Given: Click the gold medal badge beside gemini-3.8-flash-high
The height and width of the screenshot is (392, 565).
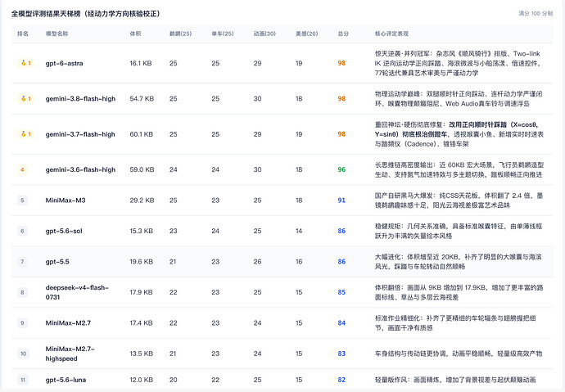Looking at the screenshot, I should point(25,99).
